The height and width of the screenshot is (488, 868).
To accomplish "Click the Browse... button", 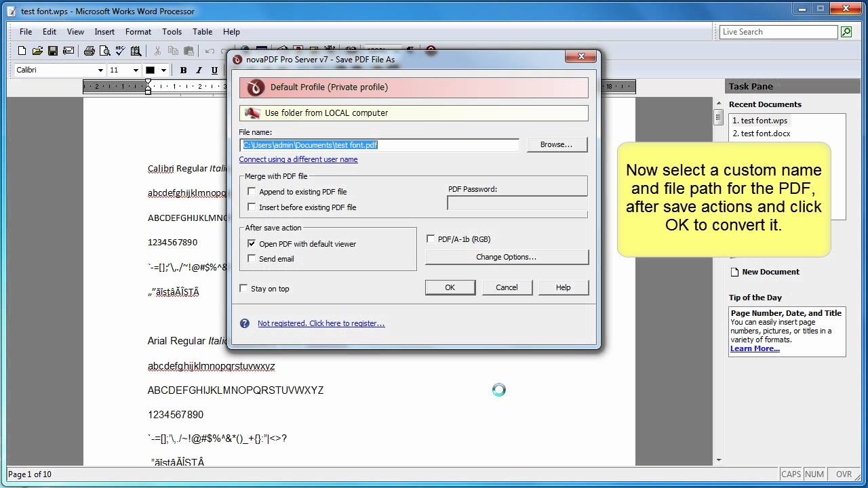I will 556,144.
